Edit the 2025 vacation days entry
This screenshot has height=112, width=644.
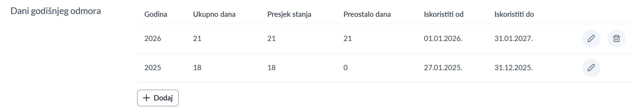tap(591, 68)
